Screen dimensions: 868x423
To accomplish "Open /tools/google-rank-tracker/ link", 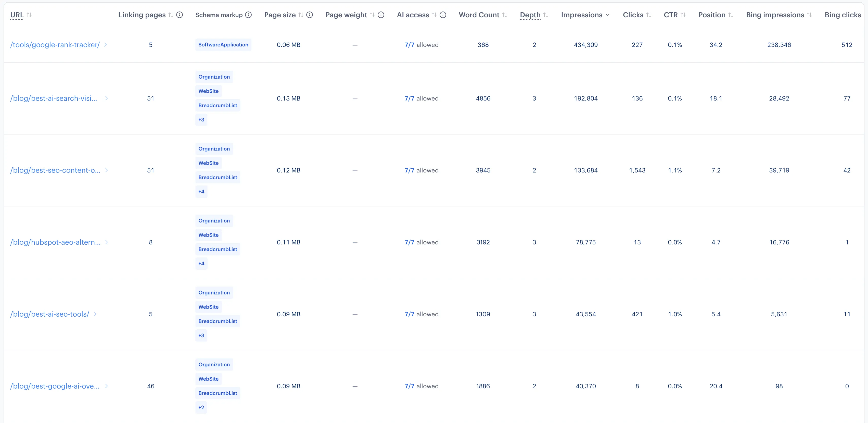I will [55, 45].
